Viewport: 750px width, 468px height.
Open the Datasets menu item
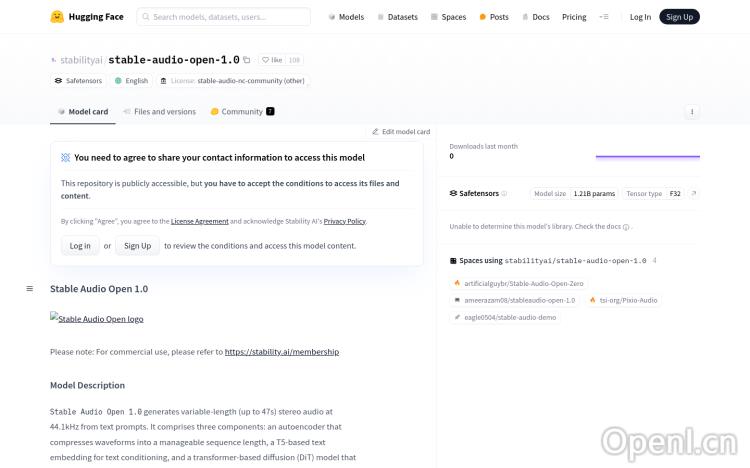pos(397,17)
